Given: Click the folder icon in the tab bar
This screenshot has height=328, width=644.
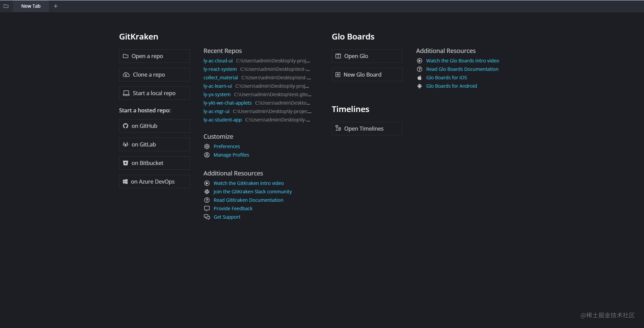Looking at the screenshot, I should click(x=6, y=6).
